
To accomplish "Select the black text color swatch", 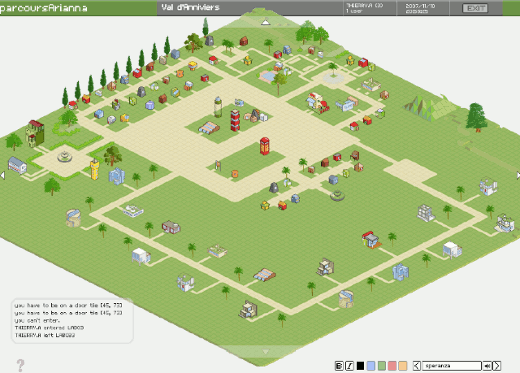I will (x=360, y=366).
